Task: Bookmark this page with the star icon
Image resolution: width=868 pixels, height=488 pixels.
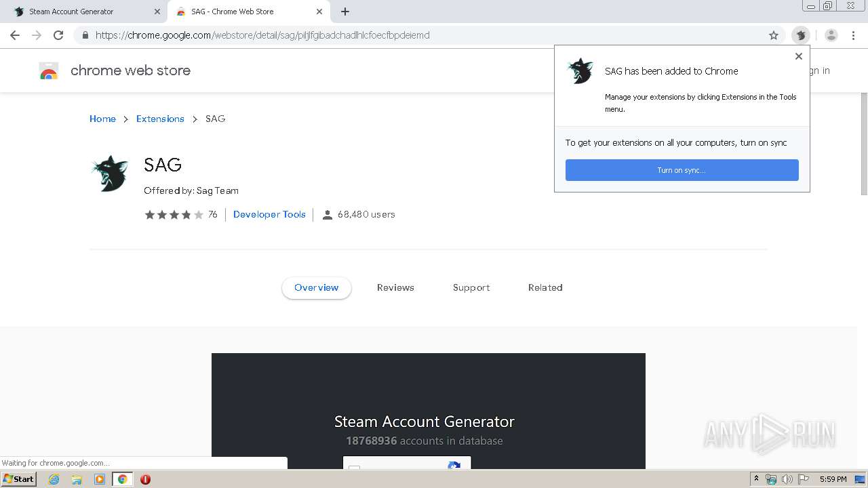Action: pyautogui.click(x=774, y=35)
